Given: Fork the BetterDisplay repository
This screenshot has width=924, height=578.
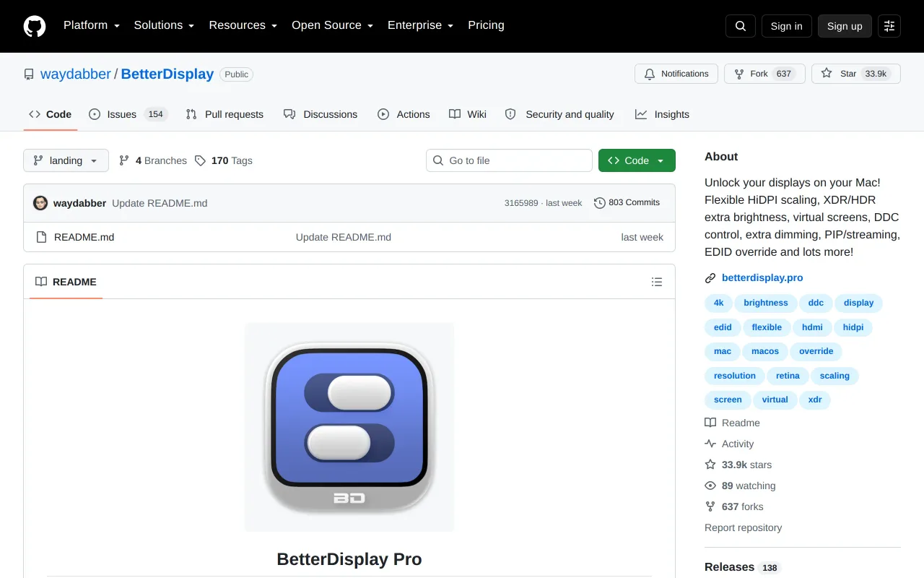Looking at the screenshot, I should point(764,74).
